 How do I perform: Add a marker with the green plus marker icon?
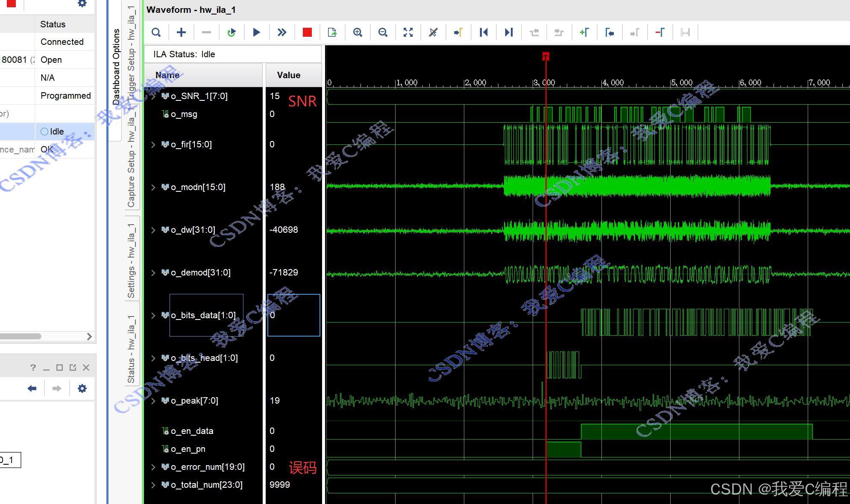point(584,32)
